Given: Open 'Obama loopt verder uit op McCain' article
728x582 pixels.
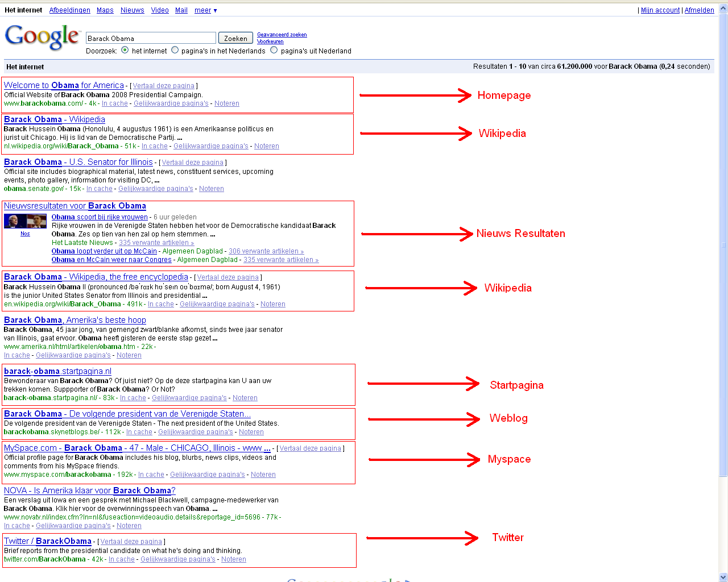Looking at the screenshot, I should point(104,251).
